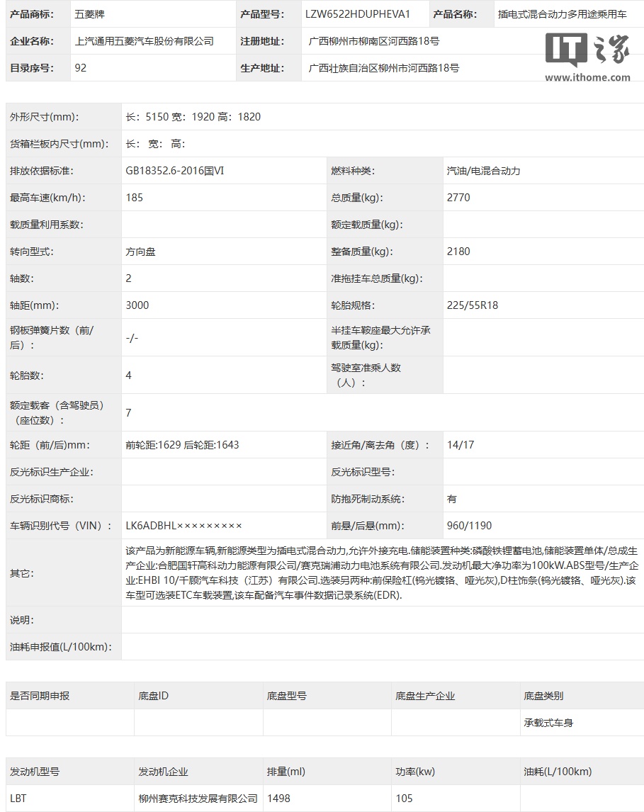Click label 外形尺寸(mm):

coord(45,116)
